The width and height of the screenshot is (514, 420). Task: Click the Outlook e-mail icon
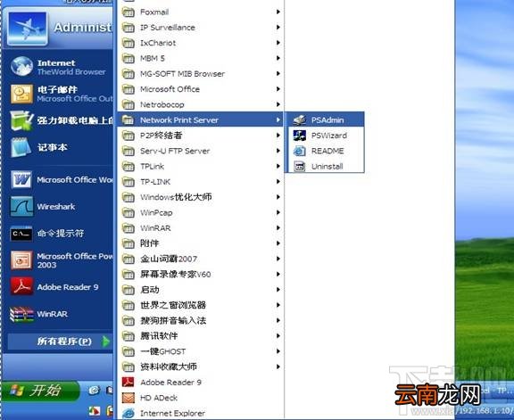click(21, 94)
